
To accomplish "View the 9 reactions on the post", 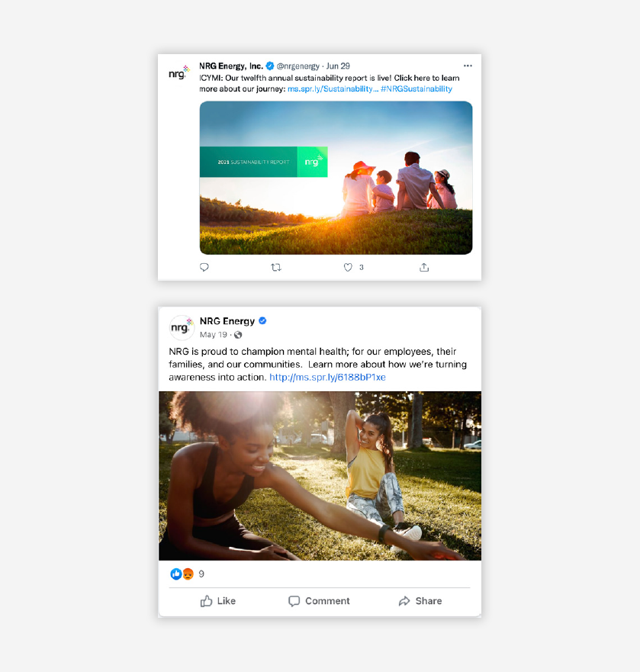I will click(188, 574).
